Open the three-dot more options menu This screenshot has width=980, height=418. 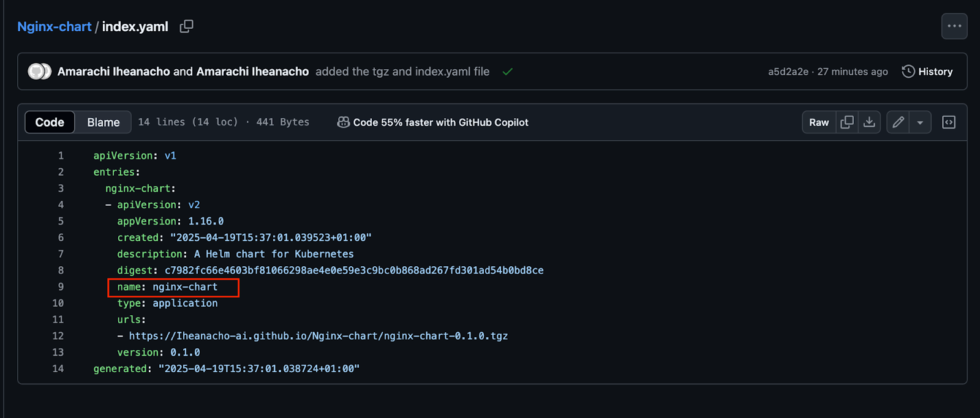[954, 26]
